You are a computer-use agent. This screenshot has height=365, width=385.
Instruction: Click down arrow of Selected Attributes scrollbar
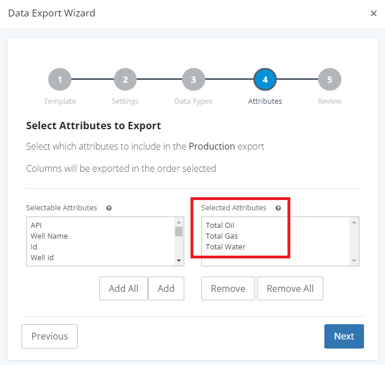coord(354,260)
